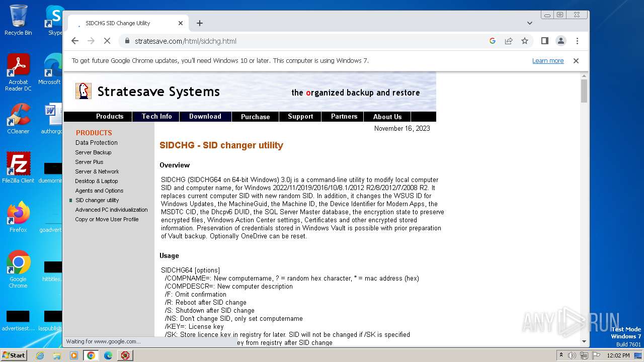Screen dimensions: 644x362
Task: Open CCleaner desktop icon
Action: (18, 119)
